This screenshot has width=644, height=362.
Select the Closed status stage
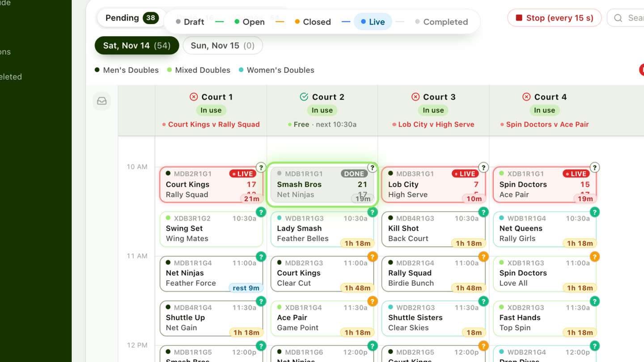313,22
